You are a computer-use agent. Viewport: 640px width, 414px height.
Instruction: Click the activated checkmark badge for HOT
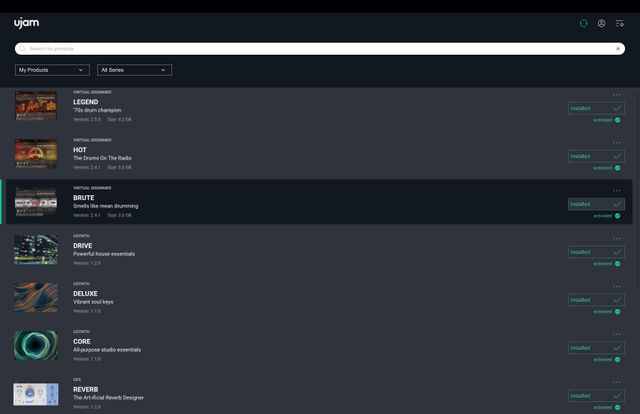[x=617, y=168]
